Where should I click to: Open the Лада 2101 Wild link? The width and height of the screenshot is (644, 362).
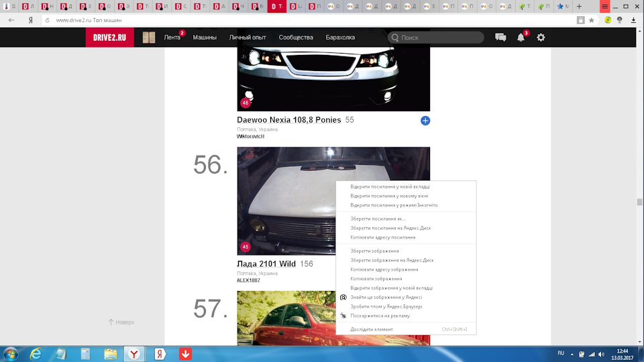click(x=266, y=263)
